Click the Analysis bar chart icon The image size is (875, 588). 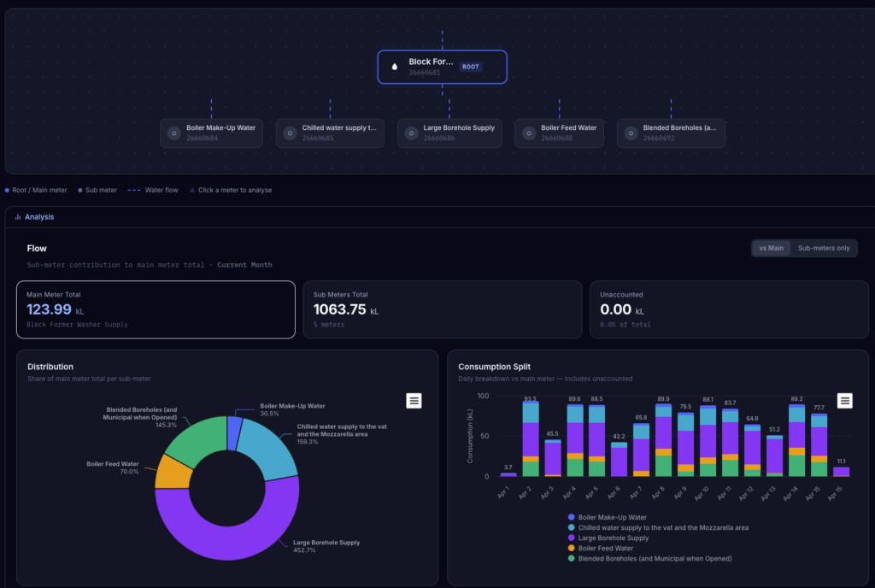click(18, 217)
